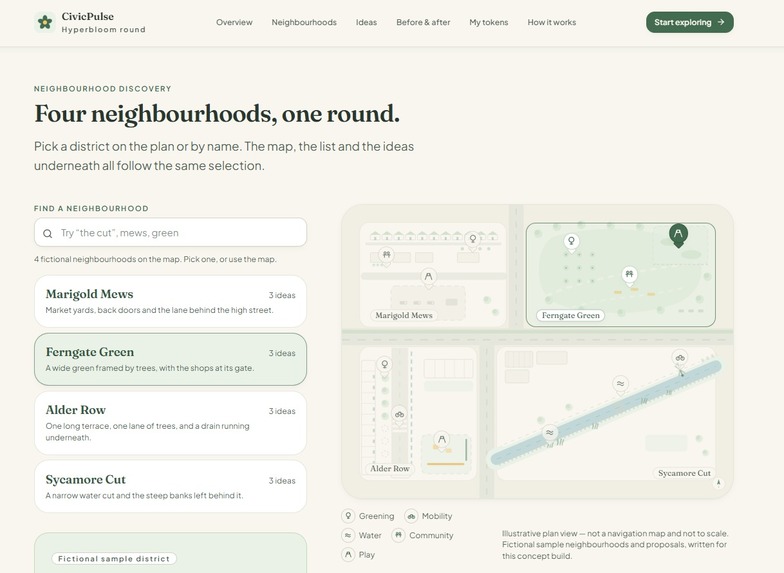Screen dimensions: 784x573
Task: Toggle the Mobility legend filter
Action: point(428,516)
